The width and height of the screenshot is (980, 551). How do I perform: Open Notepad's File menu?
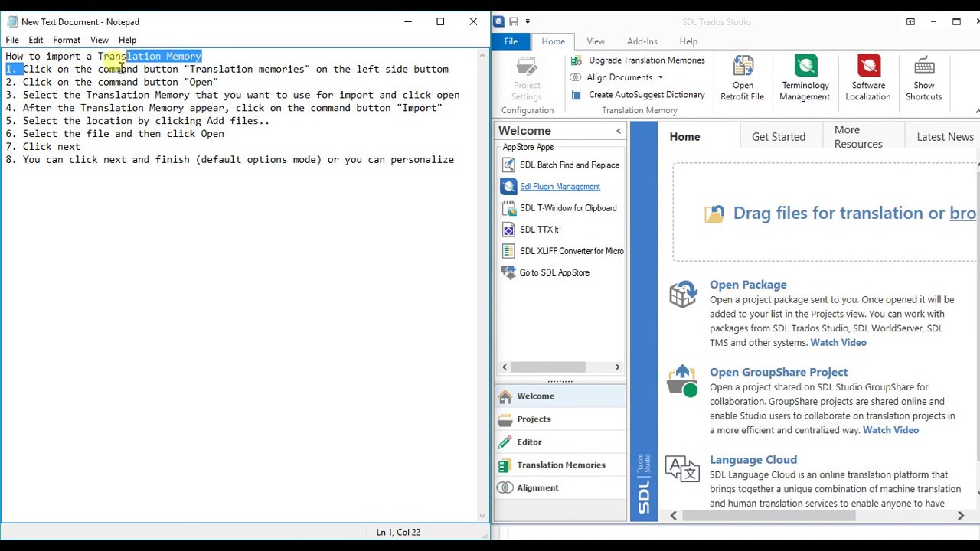pos(12,40)
